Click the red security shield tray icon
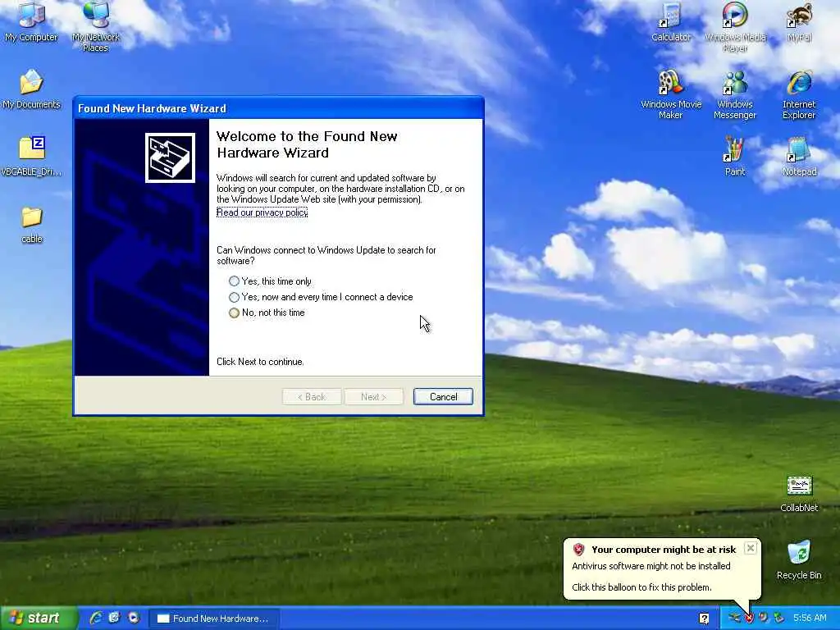The height and width of the screenshot is (630, 840). tap(749, 619)
